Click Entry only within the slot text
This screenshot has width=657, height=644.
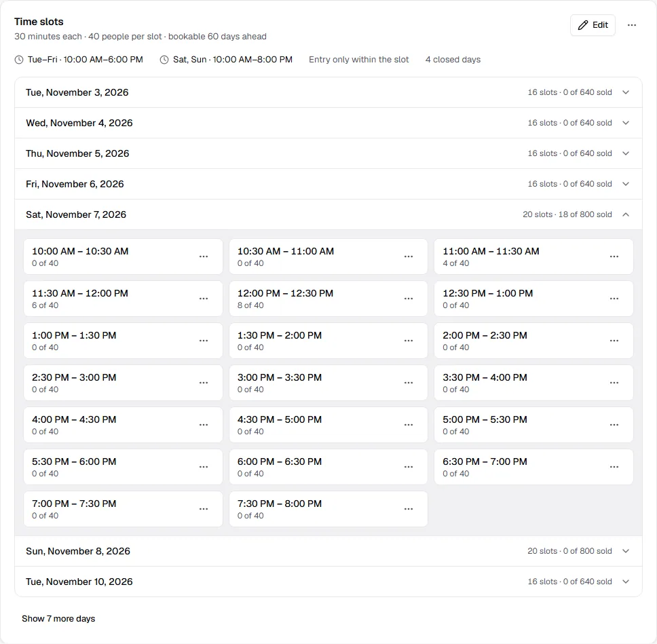click(358, 60)
